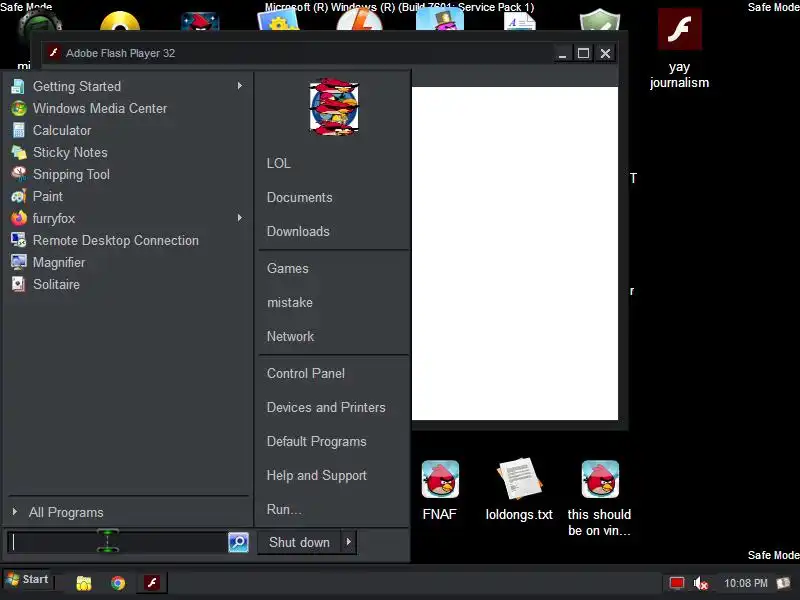Minimize the Adobe Flash Player 32 window
The width and height of the screenshot is (800, 600).
[x=562, y=53]
